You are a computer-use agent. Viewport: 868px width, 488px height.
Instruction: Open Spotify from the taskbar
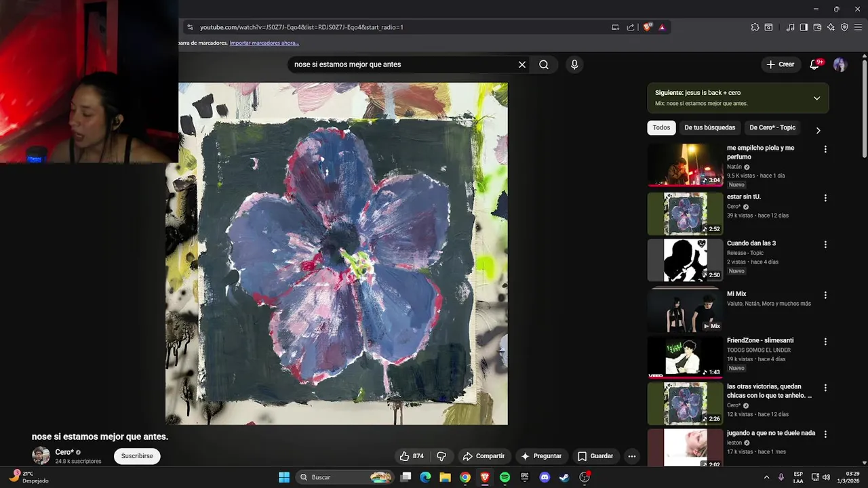click(x=505, y=477)
